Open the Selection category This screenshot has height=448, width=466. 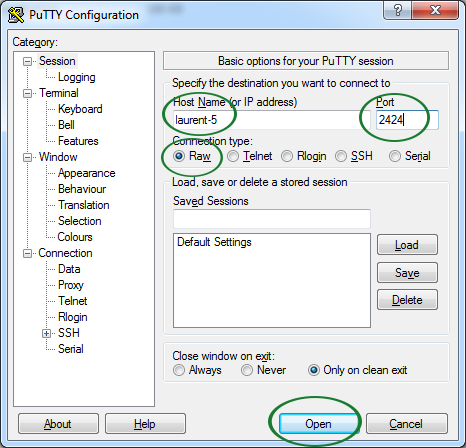(79, 221)
